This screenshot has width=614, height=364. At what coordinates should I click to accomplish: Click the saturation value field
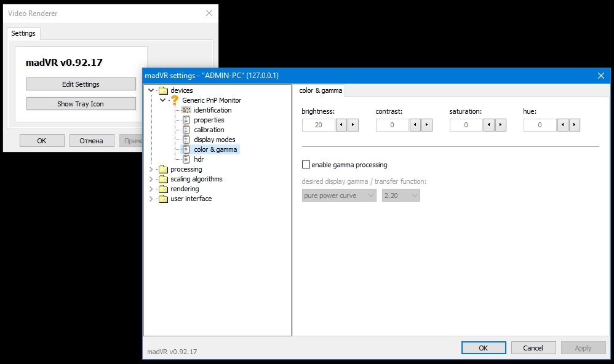click(x=466, y=125)
